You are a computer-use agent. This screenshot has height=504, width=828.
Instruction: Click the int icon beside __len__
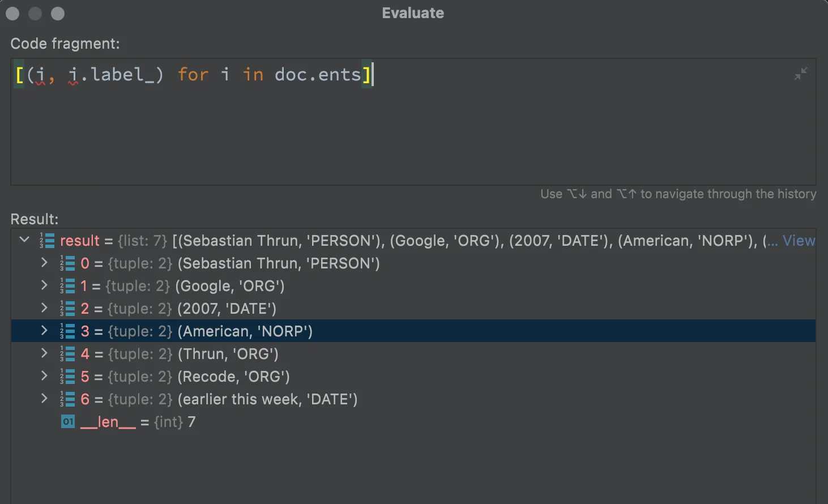pos(67,422)
